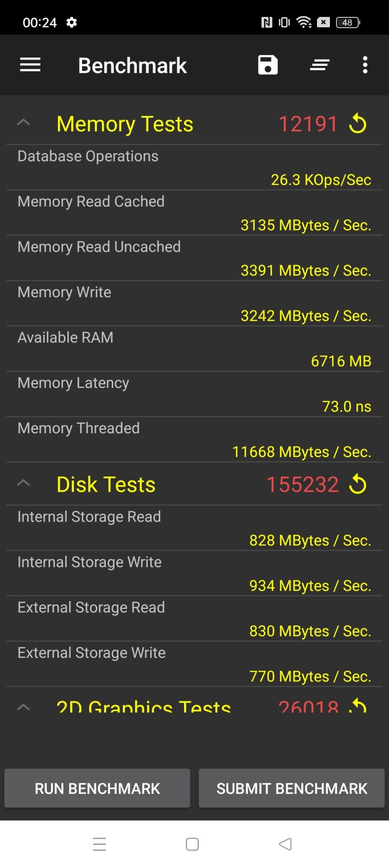The width and height of the screenshot is (389, 868).
Task: Rerun Disk Tests with refresh icon
Action: pyautogui.click(x=358, y=484)
